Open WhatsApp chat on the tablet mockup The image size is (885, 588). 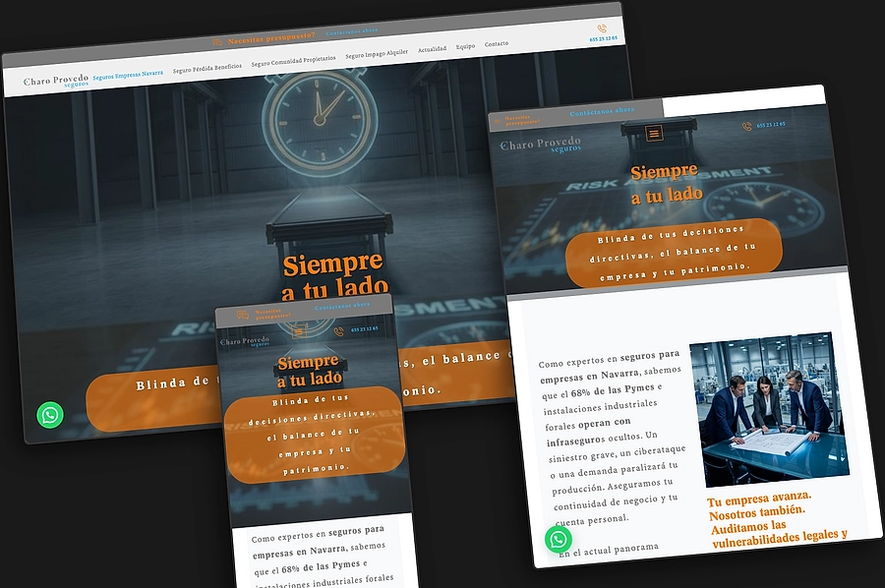[x=559, y=540]
